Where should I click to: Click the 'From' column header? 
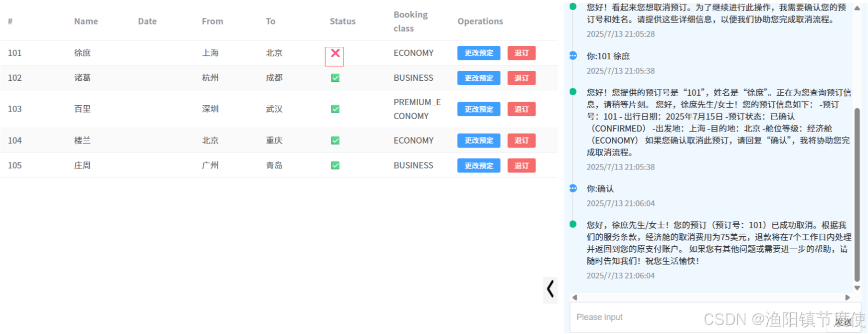click(212, 21)
